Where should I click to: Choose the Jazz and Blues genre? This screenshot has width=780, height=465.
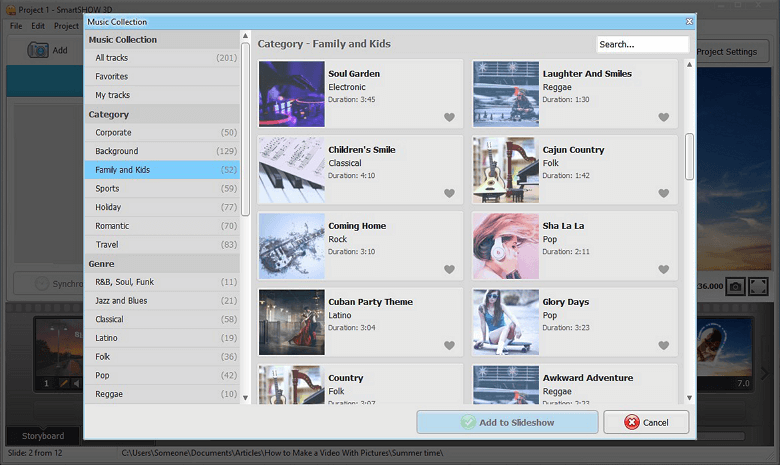pyautogui.click(x=162, y=301)
